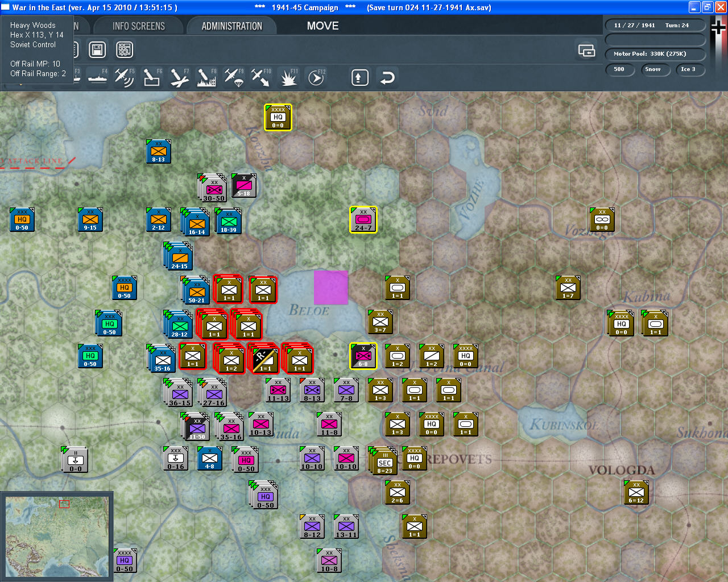Select the F10 air transfer mode
Image resolution: width=728 pixels, height=582 pixels.
coord(260,77)
